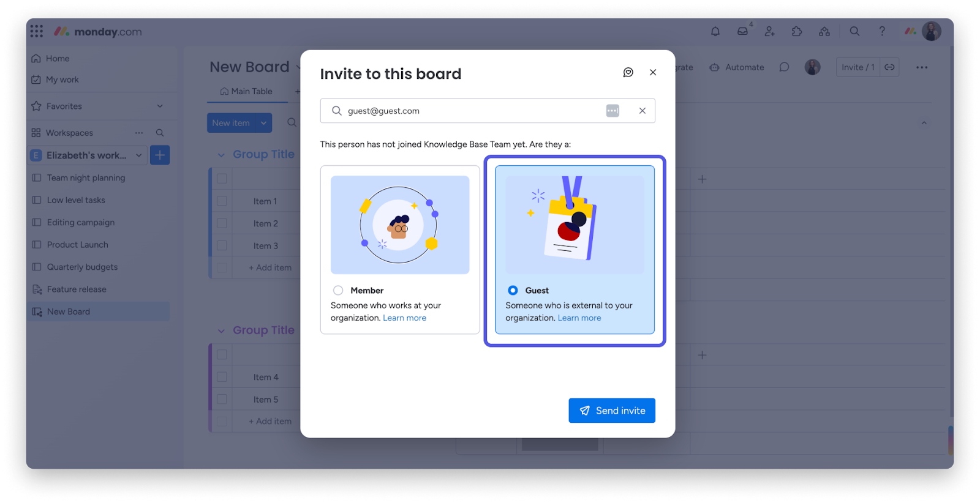
Task: Click the monday products switcher logo
Action: tap(910, 31)
